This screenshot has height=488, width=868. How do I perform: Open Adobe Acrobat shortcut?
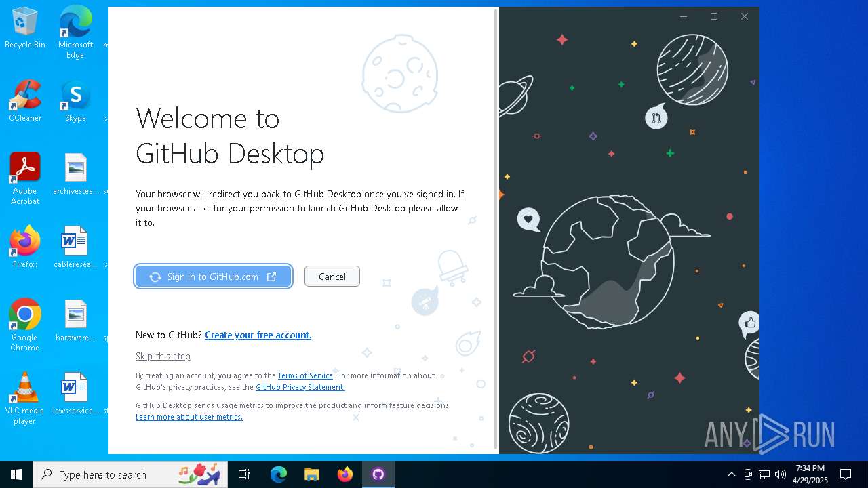pos(25,179)
